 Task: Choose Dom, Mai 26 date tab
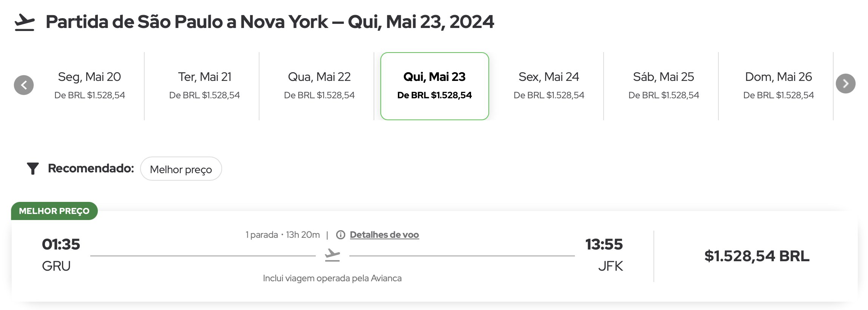click(778, 86)
